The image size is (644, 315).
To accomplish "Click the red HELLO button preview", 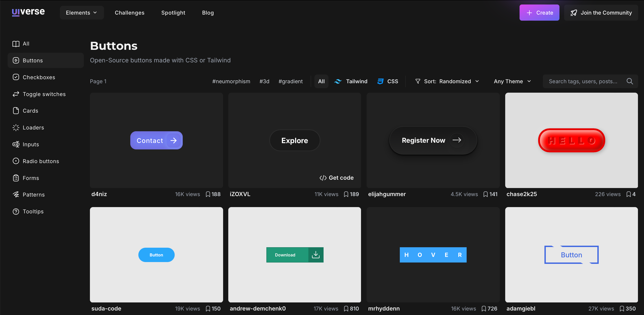I will tap(572, 140).
